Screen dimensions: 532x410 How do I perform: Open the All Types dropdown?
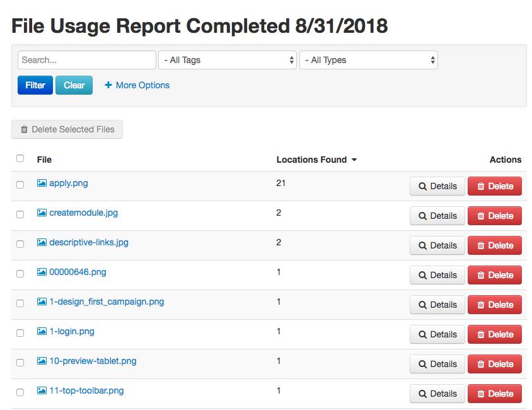point(368,61)
